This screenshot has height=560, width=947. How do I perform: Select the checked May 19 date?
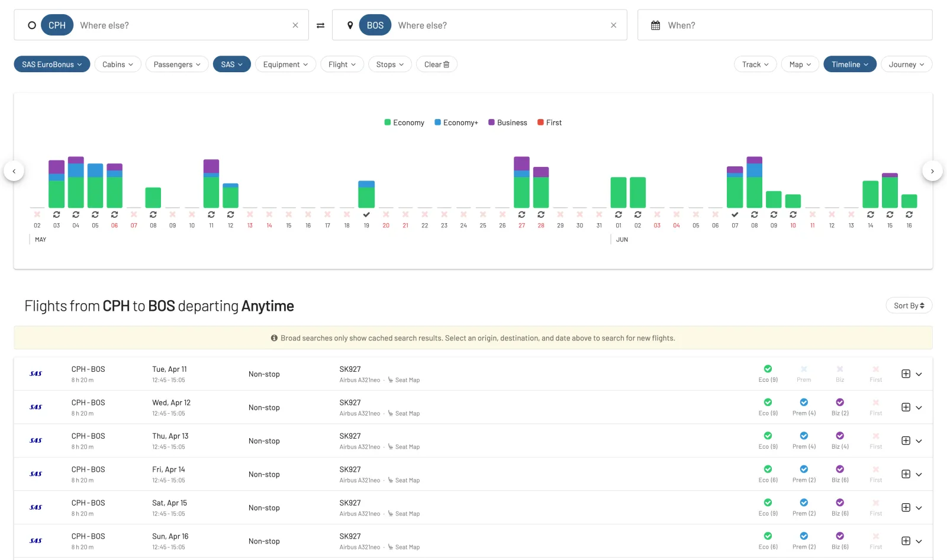point(366,214)
